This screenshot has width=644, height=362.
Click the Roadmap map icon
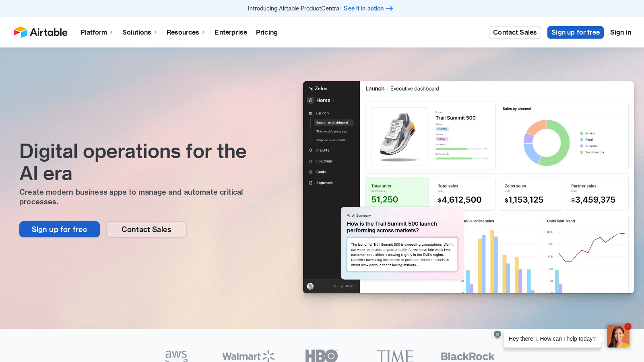point(311,161)
